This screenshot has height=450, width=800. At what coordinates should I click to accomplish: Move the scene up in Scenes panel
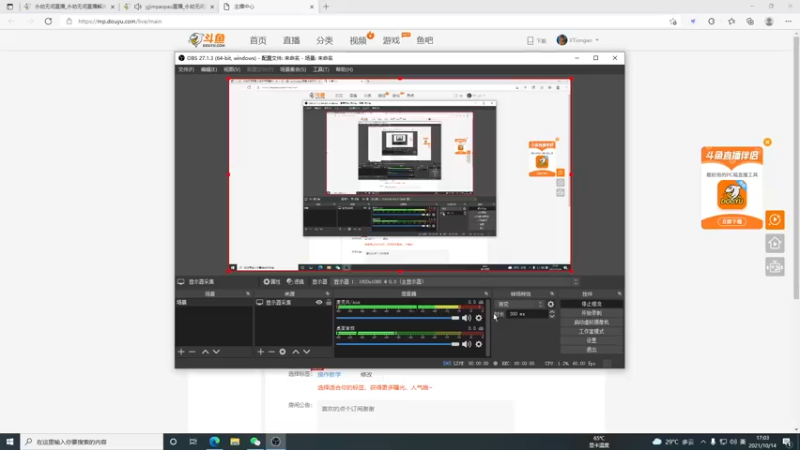pos(205,352)
